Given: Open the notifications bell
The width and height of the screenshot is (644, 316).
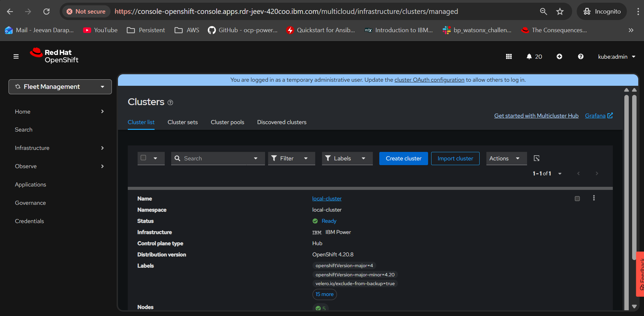Looking at the screenshot, I should click(x=534, y=57).
